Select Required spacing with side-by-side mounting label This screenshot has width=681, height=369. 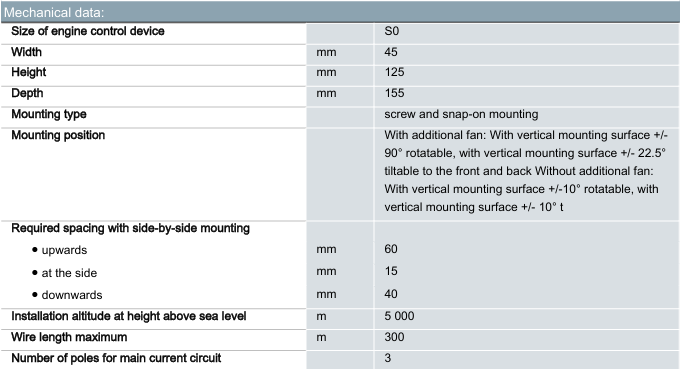[x=130, y=228]
